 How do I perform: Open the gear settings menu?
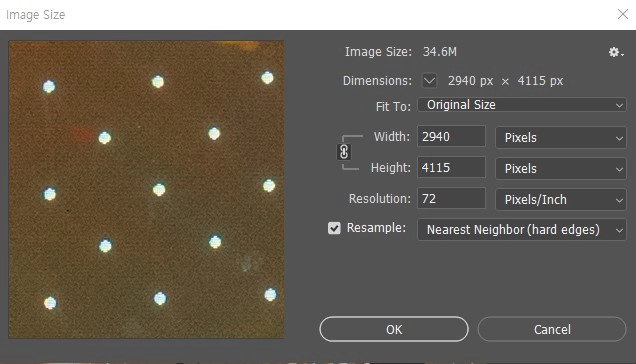(x=616, y=52)
